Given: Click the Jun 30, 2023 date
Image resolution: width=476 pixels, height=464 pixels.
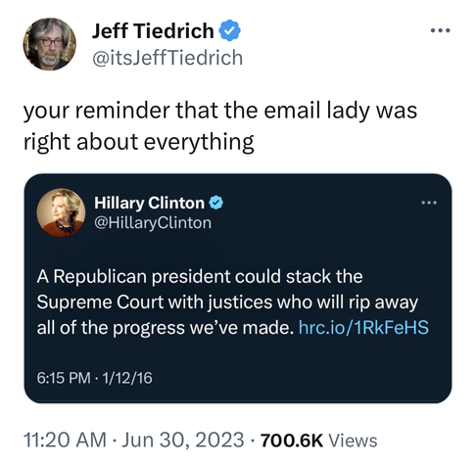Looking at the screenshot, I should pyautogui.click(x=183, y=440).
